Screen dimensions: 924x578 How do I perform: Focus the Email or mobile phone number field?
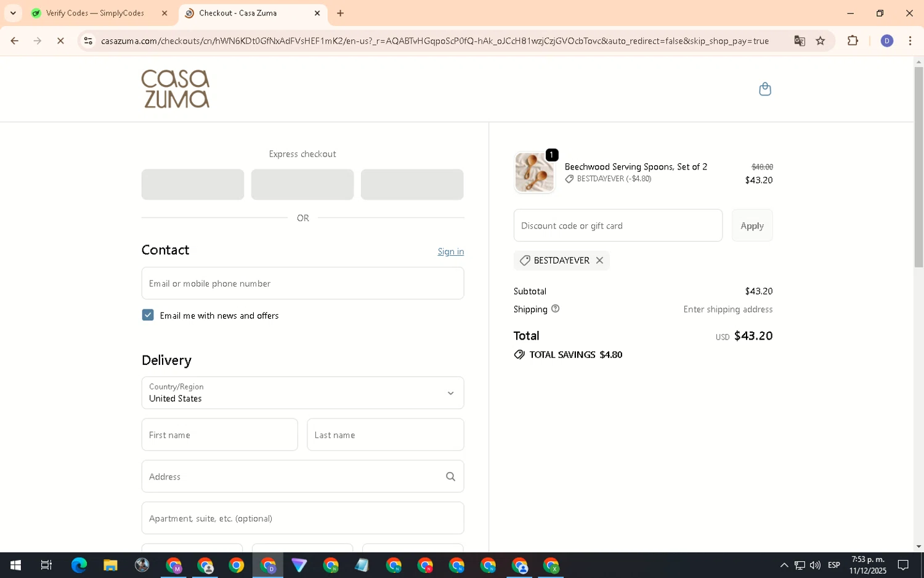(302, 283)
